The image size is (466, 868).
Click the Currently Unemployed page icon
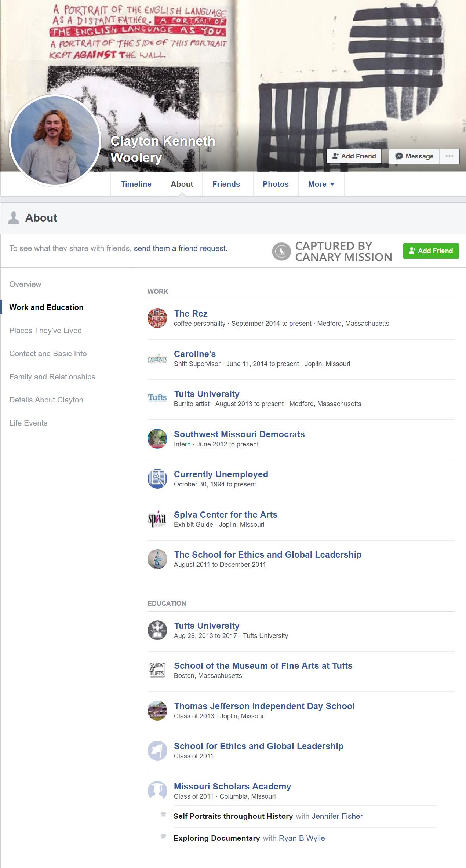coord(157,479)
